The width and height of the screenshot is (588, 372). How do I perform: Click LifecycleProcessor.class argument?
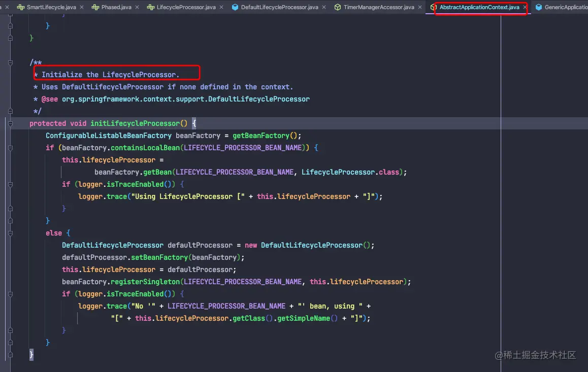[x=350, y=172]
